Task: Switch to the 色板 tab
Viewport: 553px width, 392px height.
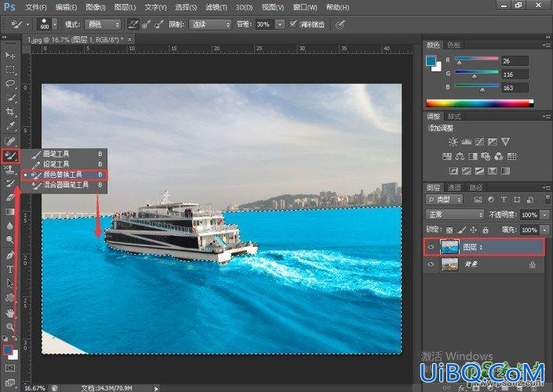Action: coord(453,45)
